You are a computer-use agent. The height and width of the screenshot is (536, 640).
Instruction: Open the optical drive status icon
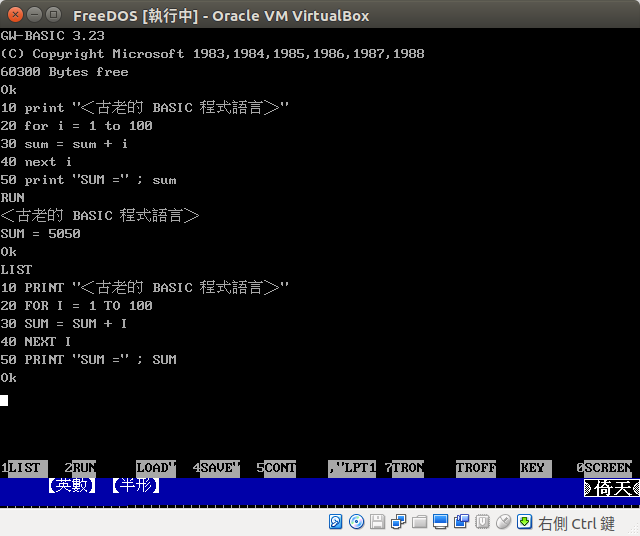357,522
